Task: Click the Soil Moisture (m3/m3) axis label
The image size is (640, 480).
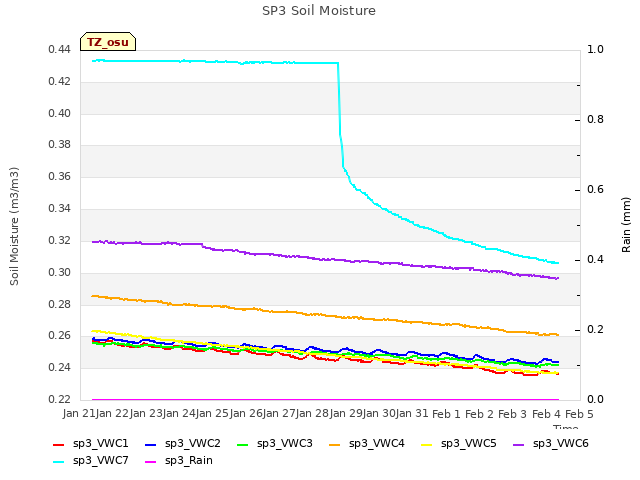Action: (x=14, y=226)
